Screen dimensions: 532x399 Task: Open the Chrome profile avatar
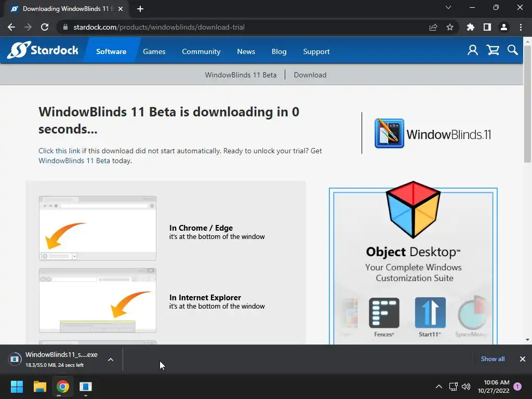click(504, 27)
